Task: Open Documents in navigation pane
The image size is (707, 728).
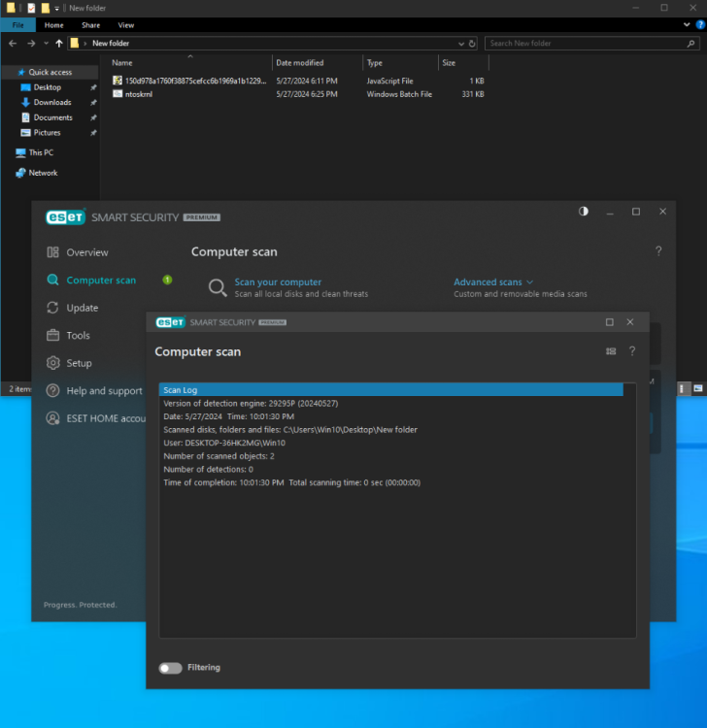Action: coord(52,117)
